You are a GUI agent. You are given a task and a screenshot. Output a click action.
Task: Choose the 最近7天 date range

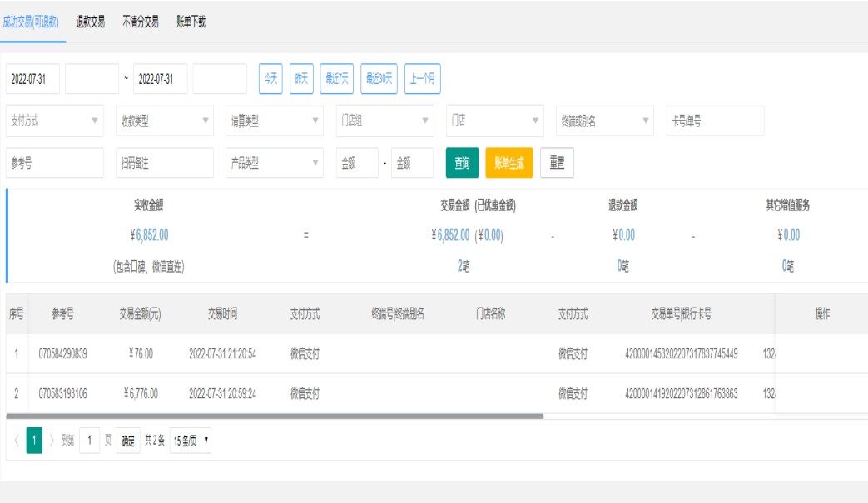337,79
